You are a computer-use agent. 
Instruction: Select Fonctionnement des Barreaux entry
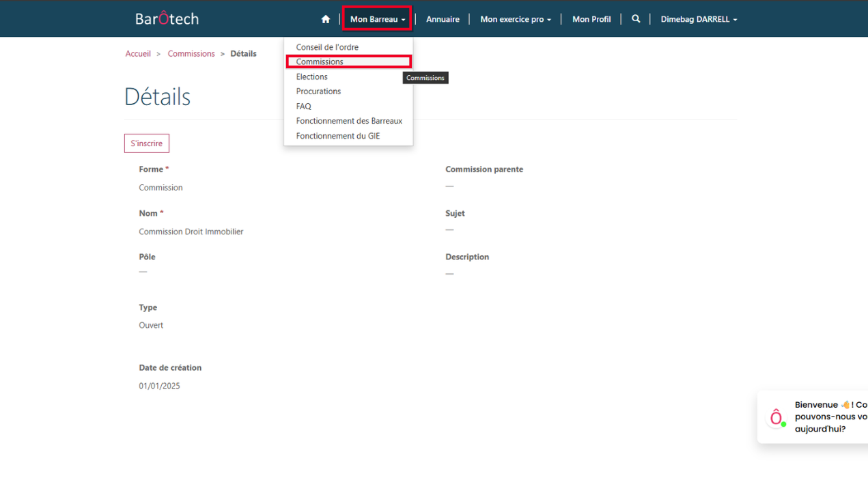click(x=349, y=121)
